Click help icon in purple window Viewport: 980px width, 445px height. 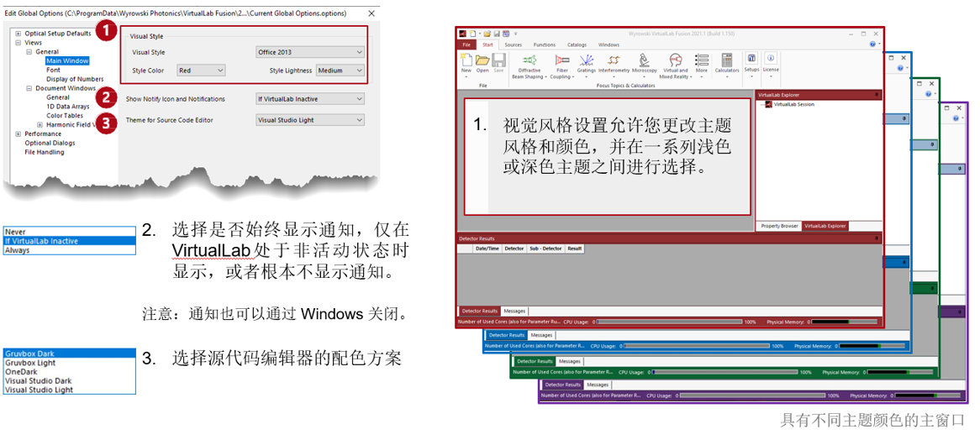956,118
